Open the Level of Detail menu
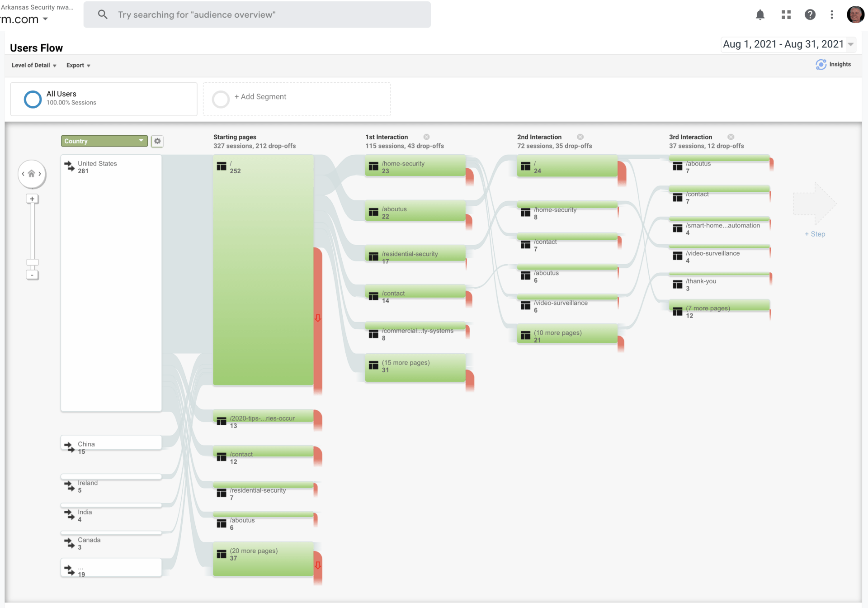 click(x=34, y=66)
